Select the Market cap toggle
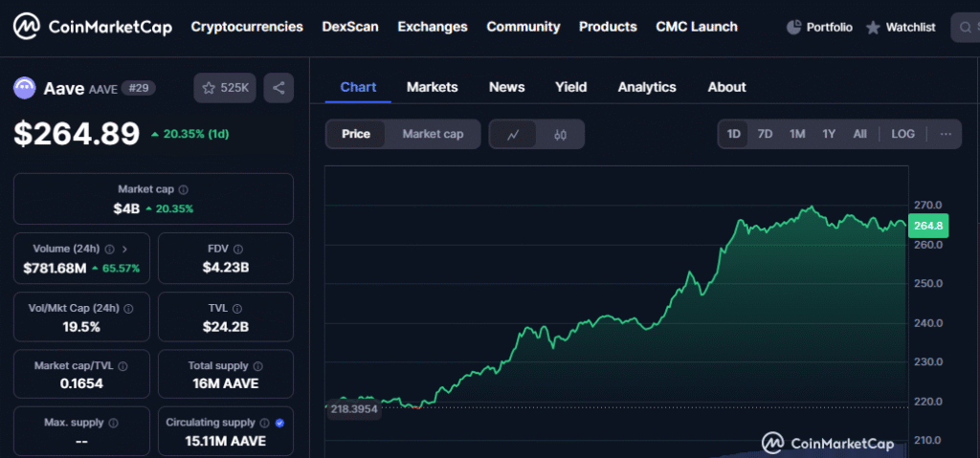The height and width of the screenshot is (458, 980). pyautogui.click(x=433, y=134)
